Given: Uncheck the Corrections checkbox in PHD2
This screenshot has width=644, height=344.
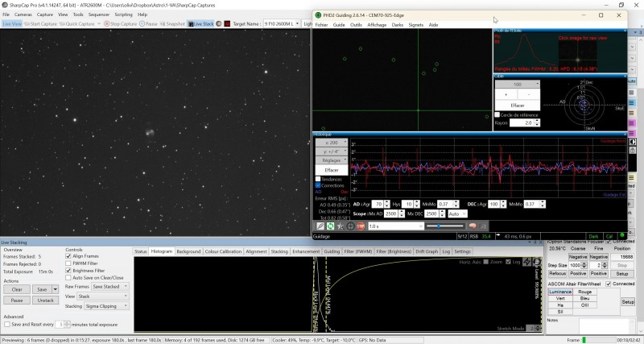Looking at the screenshot, I should [318, 185].
